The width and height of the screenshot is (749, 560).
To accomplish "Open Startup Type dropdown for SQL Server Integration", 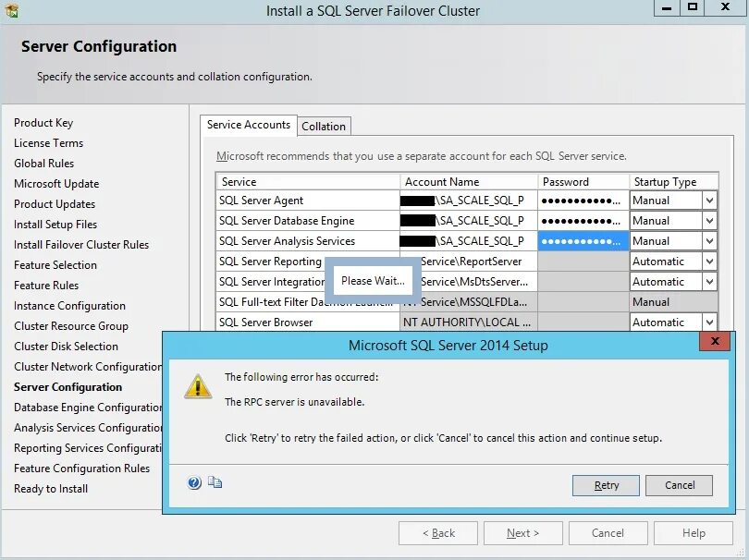I will coord(709,282).
